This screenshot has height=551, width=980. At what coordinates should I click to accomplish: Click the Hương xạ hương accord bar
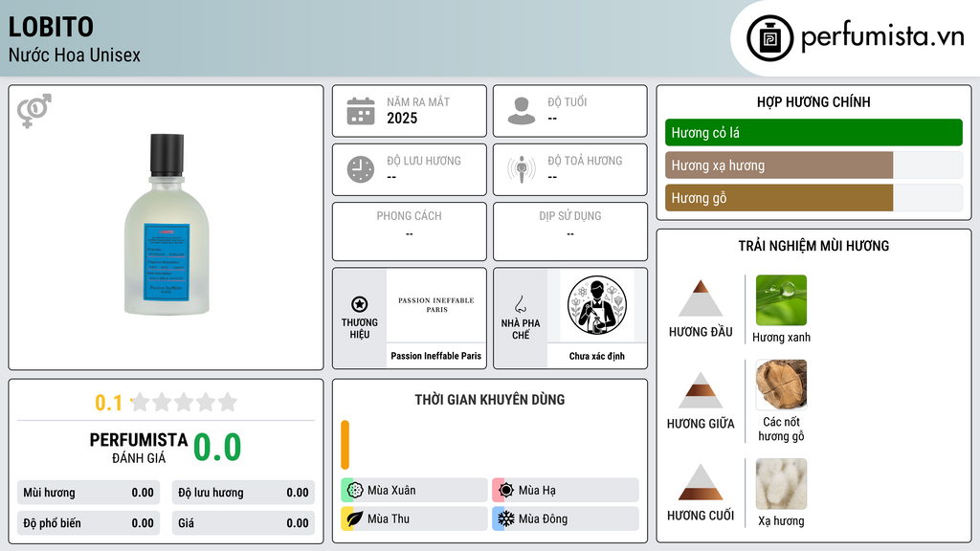tap(813, 165)
